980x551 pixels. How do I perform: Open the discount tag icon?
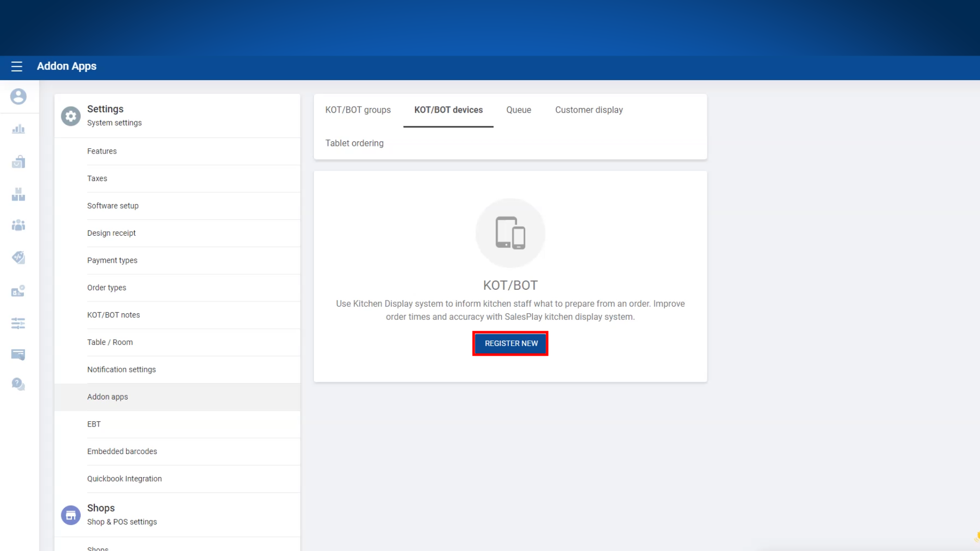click(18, 258)
